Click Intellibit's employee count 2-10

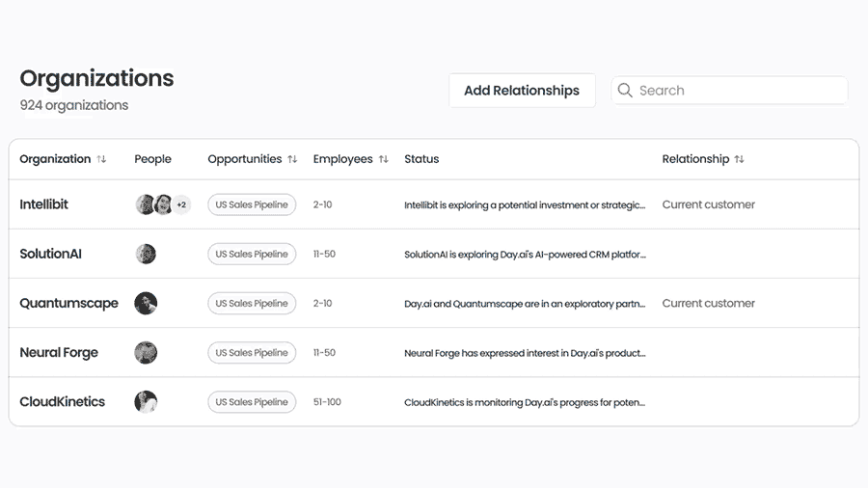click(323, 204)
